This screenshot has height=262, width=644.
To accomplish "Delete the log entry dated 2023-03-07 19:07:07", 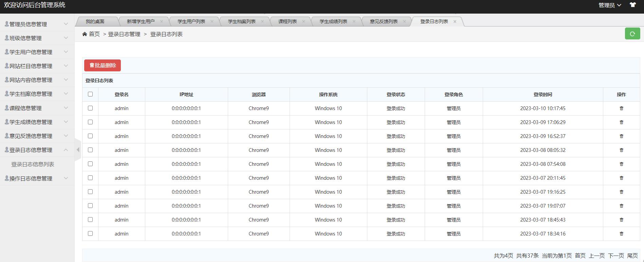I will (622, 206).
